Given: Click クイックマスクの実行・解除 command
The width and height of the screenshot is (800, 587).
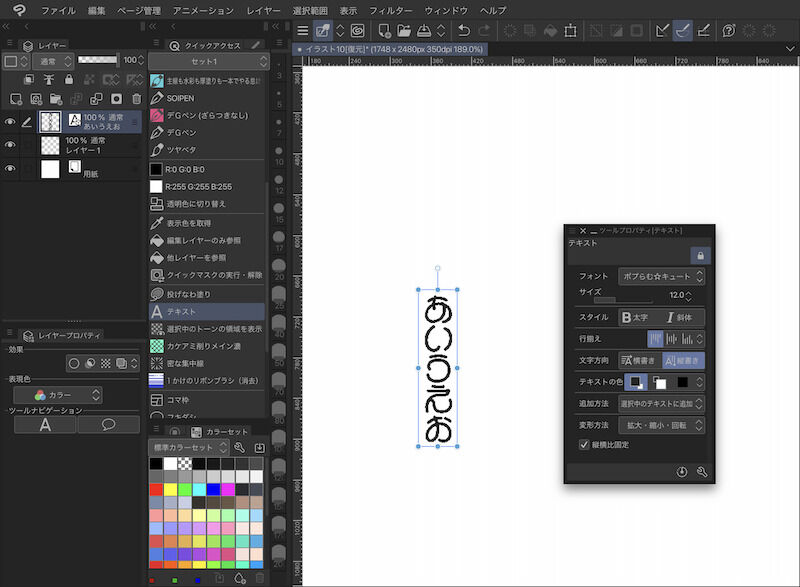Looking at the screenshot, I should pyautogui.click(x=207, y=275).
